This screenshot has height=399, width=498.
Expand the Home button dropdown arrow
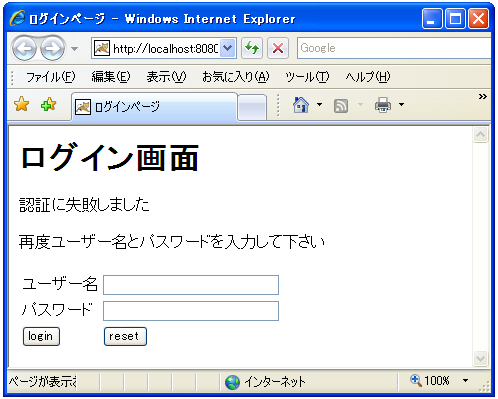pos(319,105)
